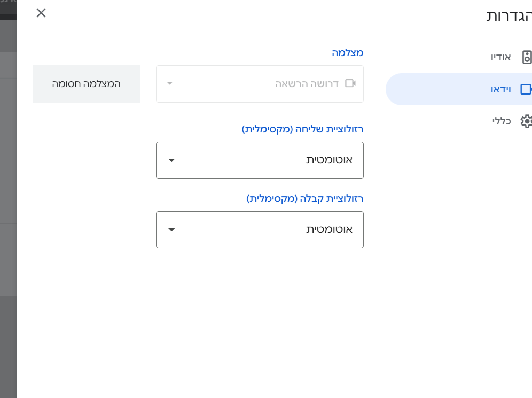
Task: Click the מצלמה section label
Action: click(347, 53)
